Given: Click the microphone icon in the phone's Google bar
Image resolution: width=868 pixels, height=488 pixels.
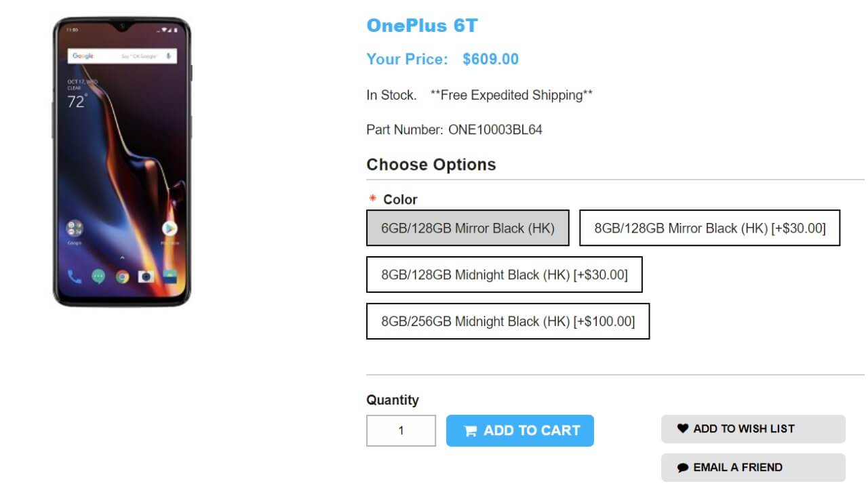Looking at the screenshot, I should (x=167, y=56).
